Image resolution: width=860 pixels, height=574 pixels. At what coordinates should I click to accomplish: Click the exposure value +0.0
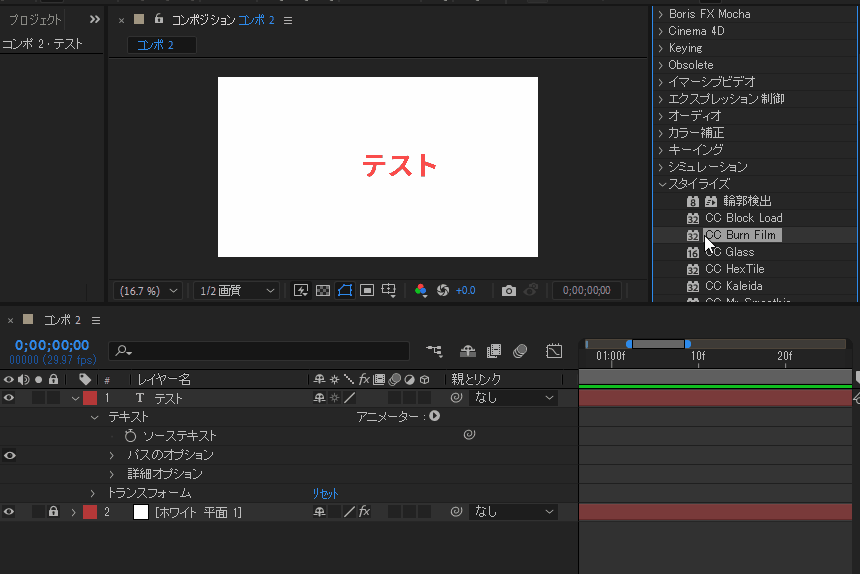(466, 291)
